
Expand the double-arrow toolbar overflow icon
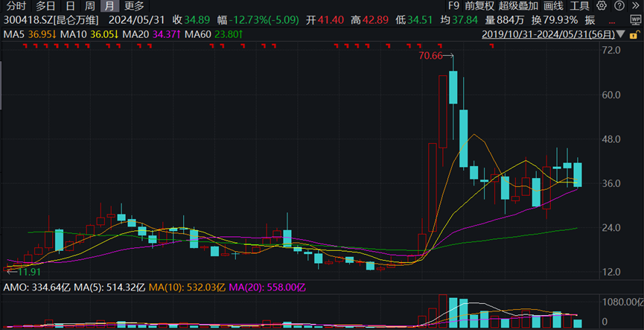tap(636, 6)
